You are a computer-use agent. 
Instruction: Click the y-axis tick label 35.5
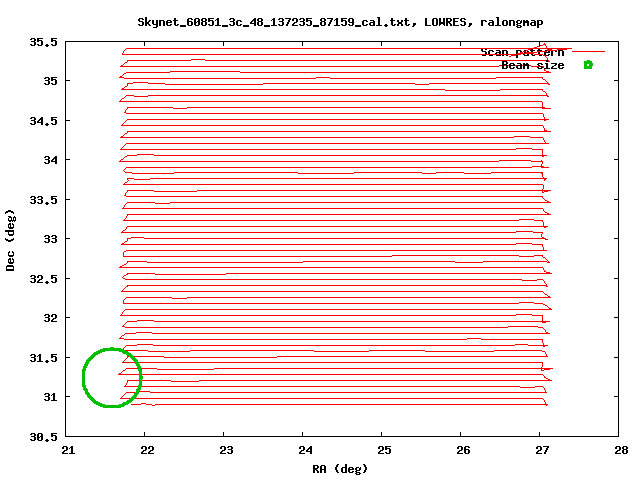43,42
